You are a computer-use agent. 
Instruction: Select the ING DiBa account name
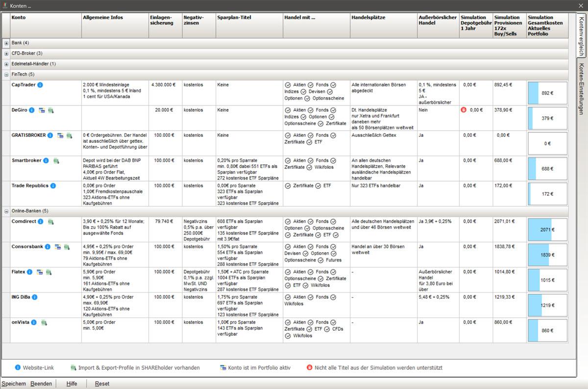(x=21, y=297)
